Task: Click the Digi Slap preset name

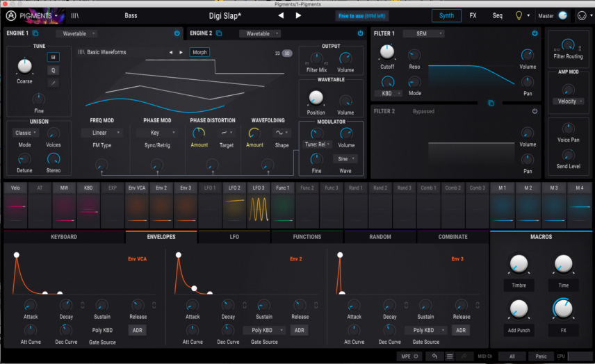Action: click(225, 15)
